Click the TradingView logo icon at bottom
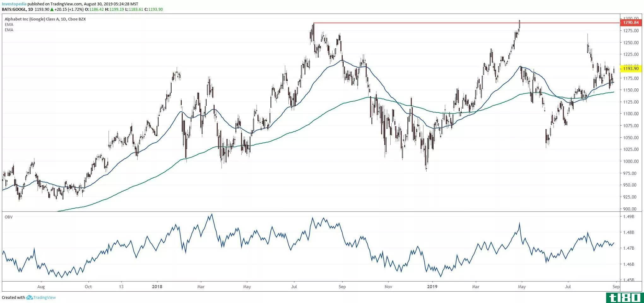The image size is (644, 303). (x=29, y=297)
